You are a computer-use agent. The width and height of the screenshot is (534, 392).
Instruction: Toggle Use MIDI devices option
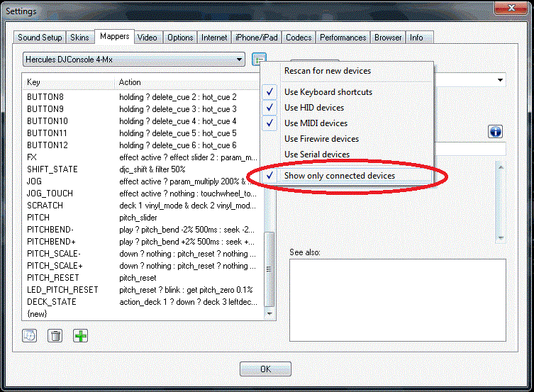347,123
